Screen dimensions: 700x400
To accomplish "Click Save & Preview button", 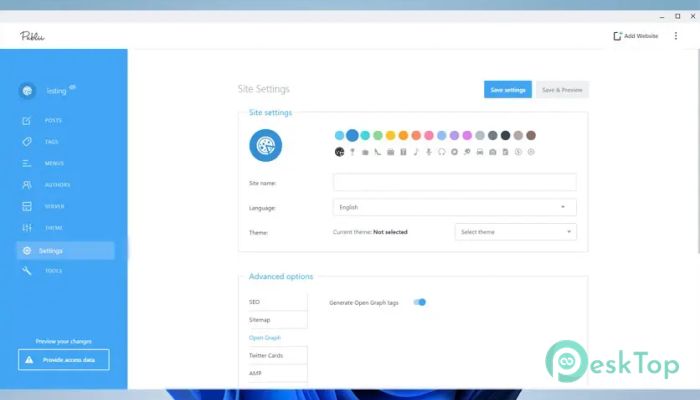I will point(562,90).
